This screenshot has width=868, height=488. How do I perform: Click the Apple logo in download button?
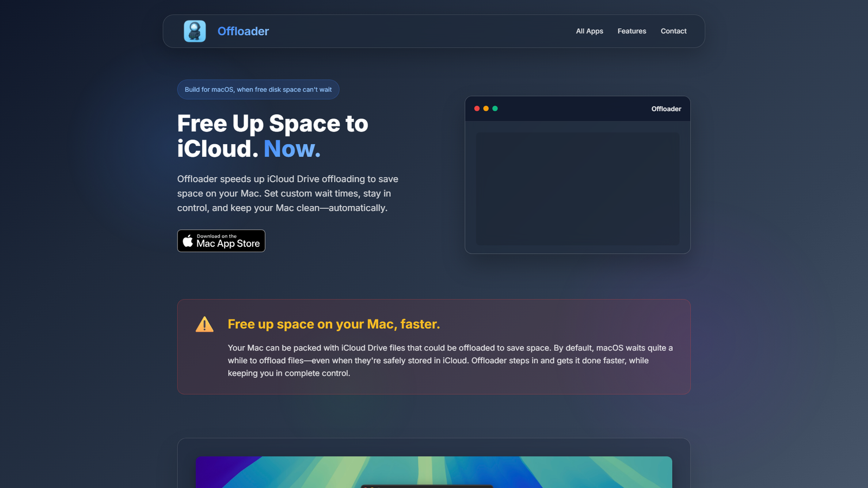(188, 241)
